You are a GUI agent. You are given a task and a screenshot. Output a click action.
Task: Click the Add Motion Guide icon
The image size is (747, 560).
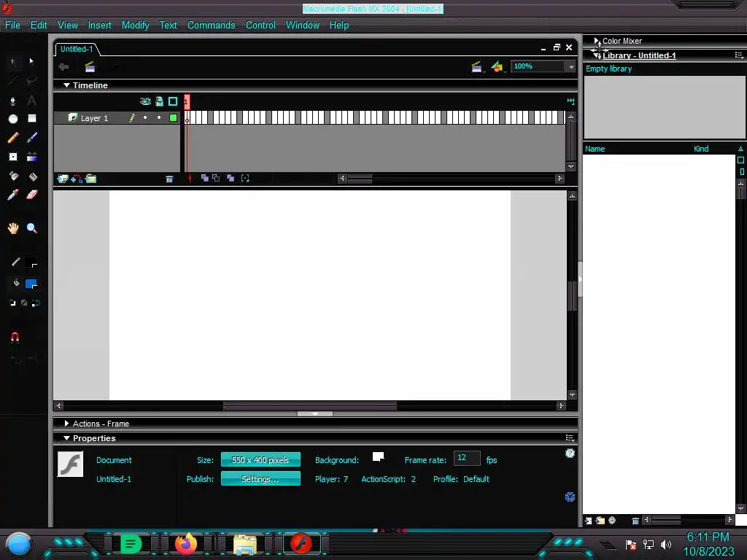(x=77, y=179)
